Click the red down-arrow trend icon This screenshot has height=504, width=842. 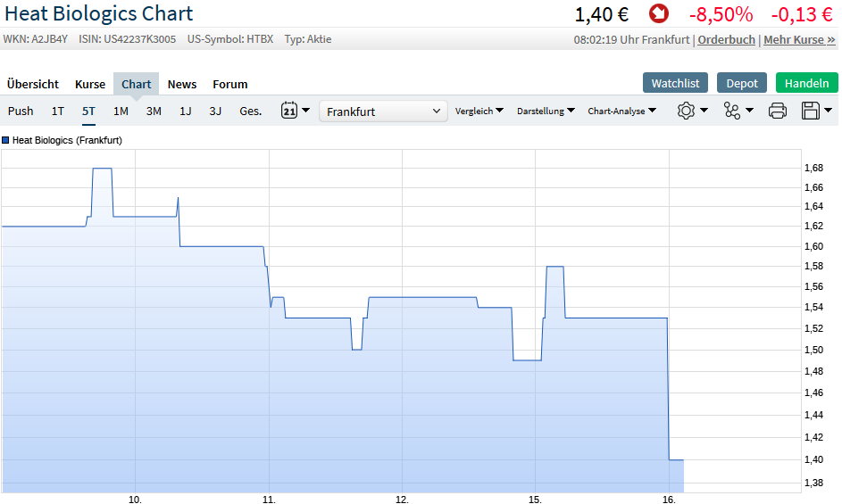[659, 14]
